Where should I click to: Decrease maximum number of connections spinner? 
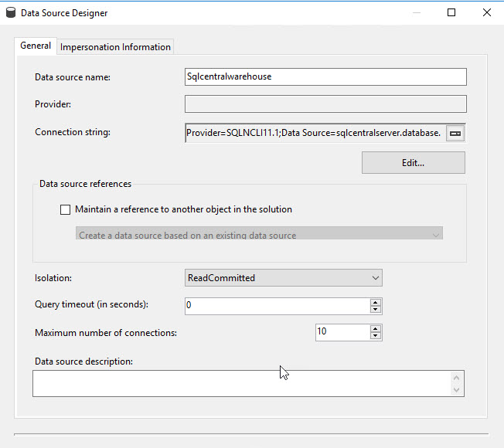pyautogui.click(x=376, y=336)
